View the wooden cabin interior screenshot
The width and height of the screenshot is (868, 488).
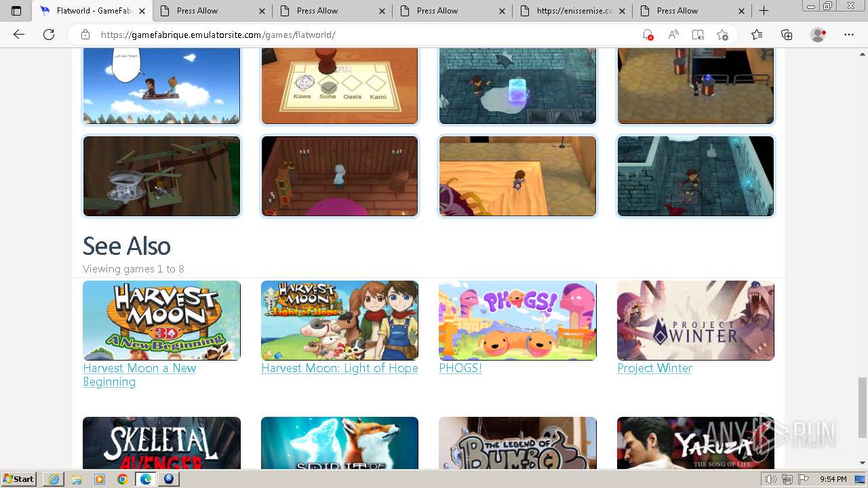click(x=340, y=176)
